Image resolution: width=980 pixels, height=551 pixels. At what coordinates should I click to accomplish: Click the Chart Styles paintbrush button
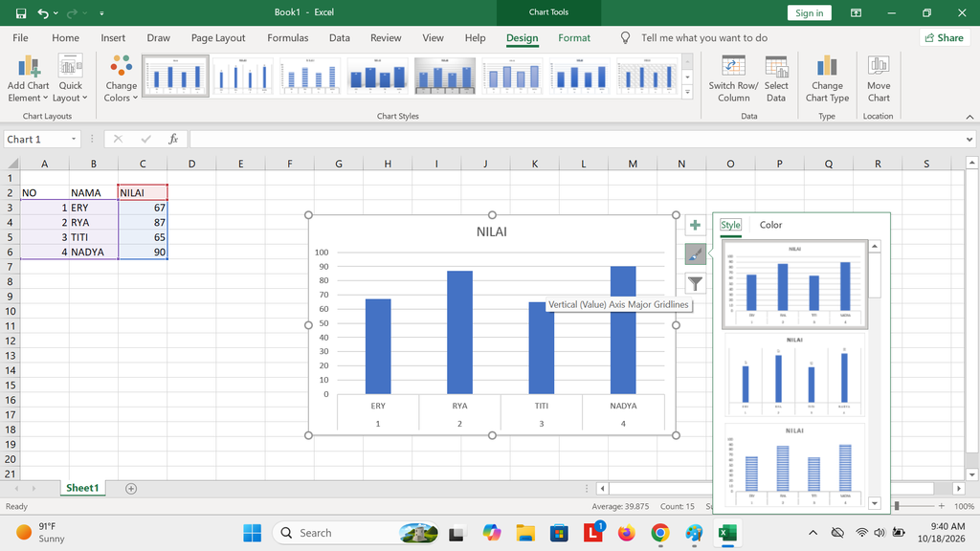tap(695, 254)
